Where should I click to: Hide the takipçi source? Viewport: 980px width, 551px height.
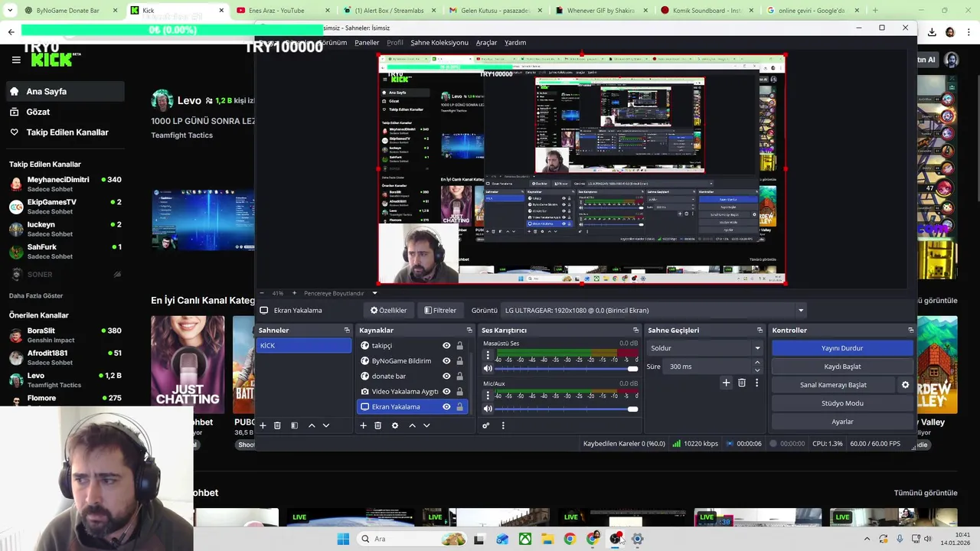(x=446, y=346)
